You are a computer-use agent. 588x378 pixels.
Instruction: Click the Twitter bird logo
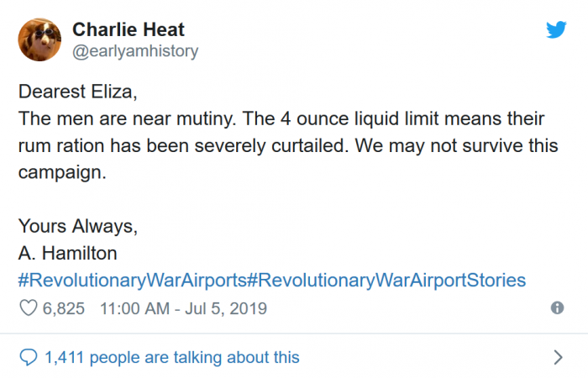556,30
